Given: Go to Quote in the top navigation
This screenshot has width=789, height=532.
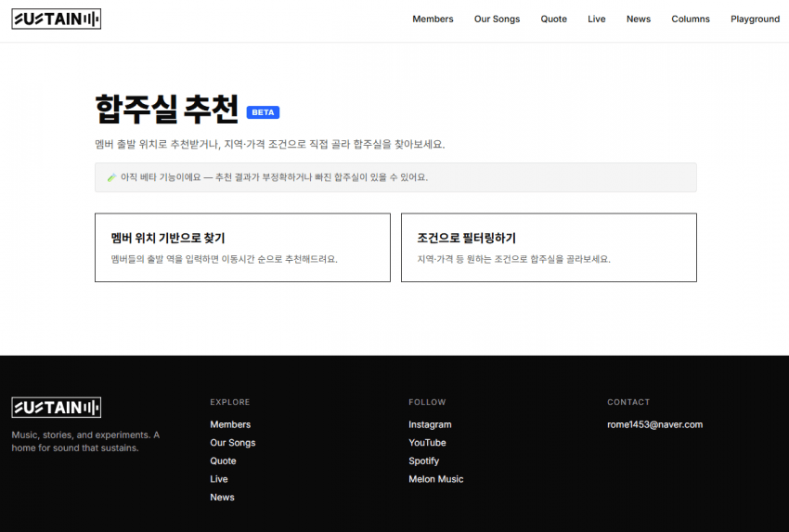Looking at the screenshot, I should coord(553,19).
